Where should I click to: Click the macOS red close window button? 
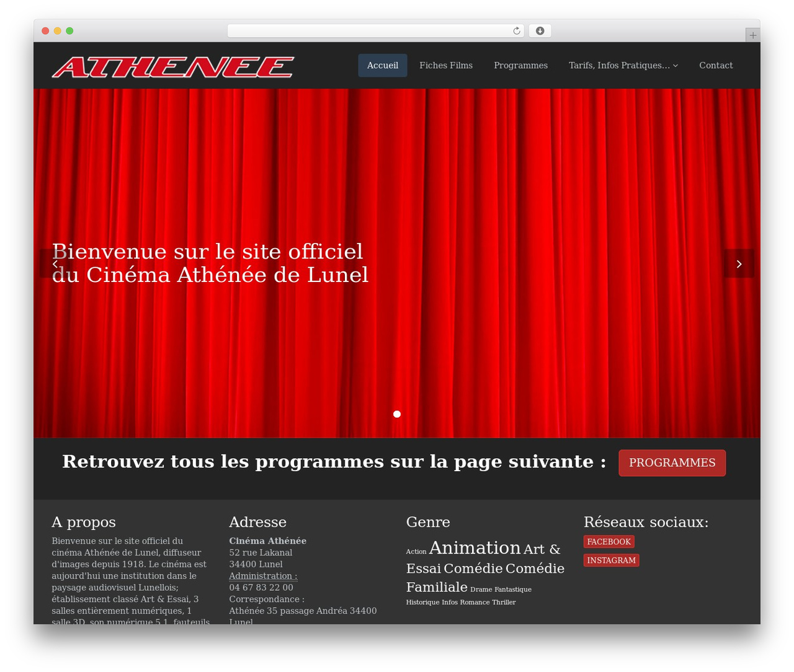[45, 31]
